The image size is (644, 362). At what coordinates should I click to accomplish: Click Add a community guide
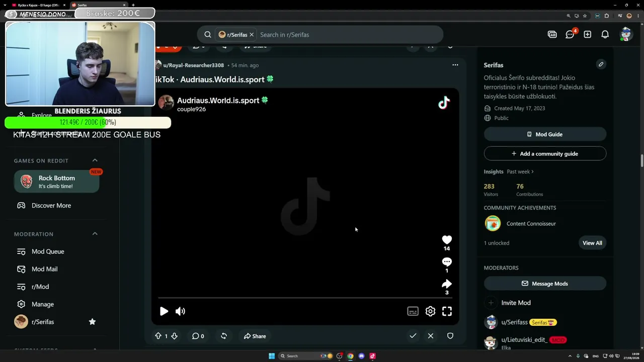pyautogui.click(x=545, y=153)
